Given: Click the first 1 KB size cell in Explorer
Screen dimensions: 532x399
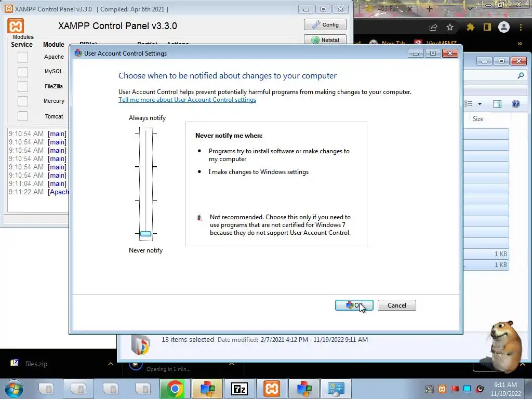Looking at the screenshot, I should click(501, 254).
